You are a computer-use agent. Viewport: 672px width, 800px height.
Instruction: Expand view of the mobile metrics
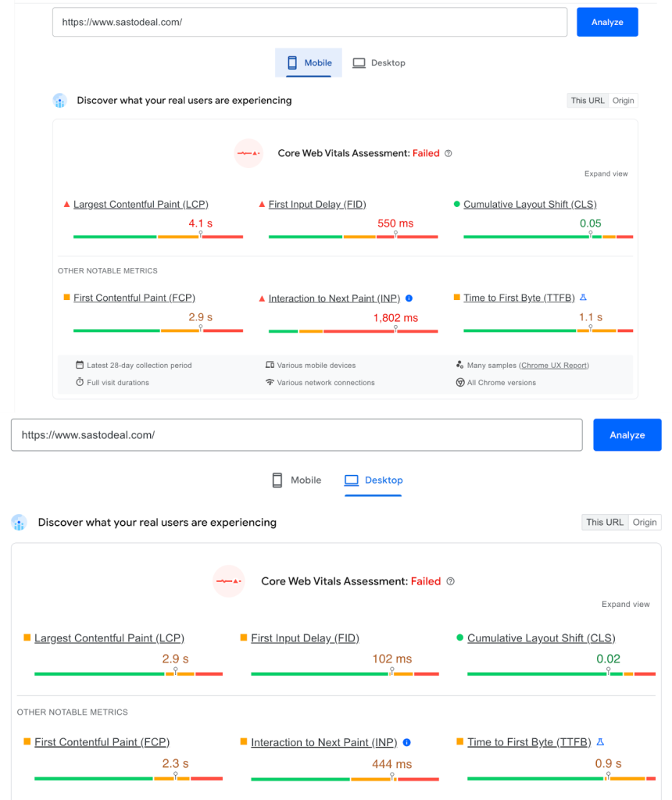point(606,174)
